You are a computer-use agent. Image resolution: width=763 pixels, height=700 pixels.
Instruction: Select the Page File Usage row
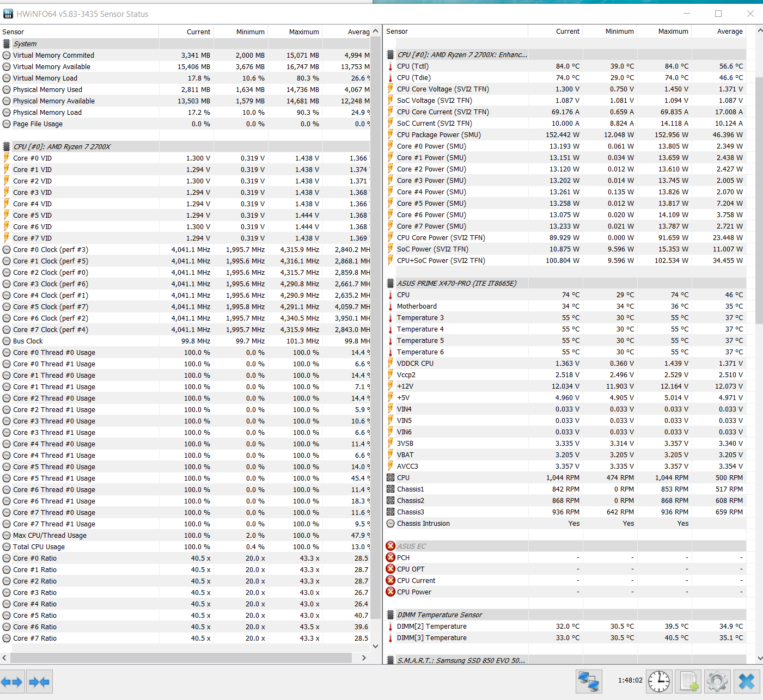(x=185, y=124)
